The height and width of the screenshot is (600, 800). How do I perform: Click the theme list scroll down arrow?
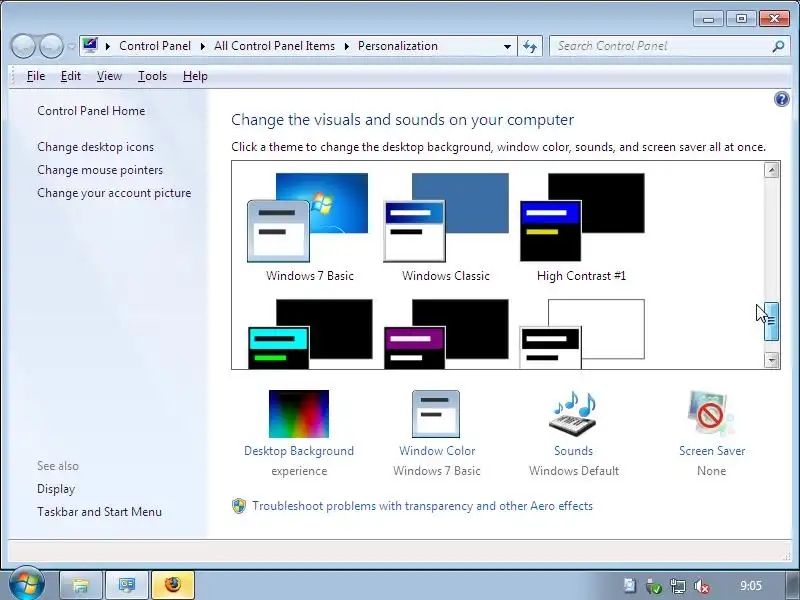tap(771, 360)
